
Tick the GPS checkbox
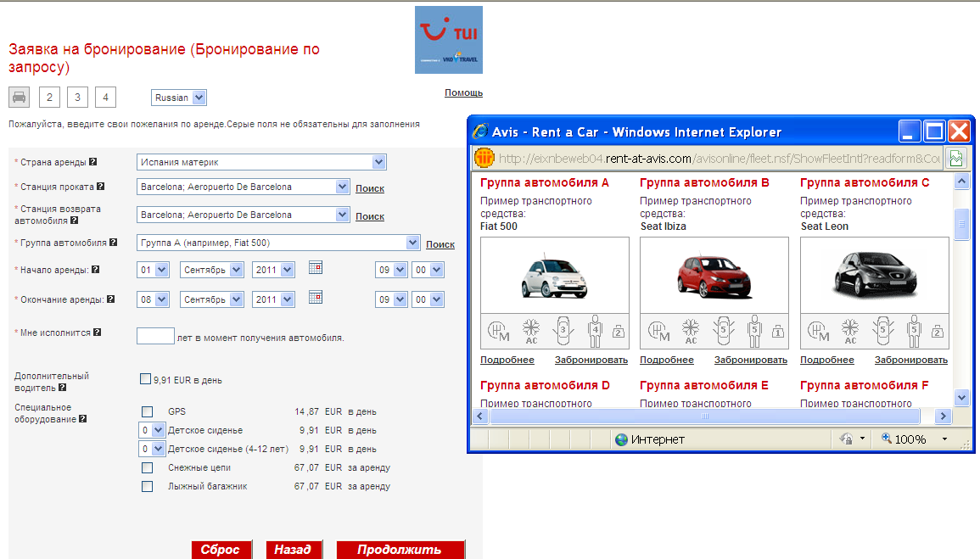[148, 411]
